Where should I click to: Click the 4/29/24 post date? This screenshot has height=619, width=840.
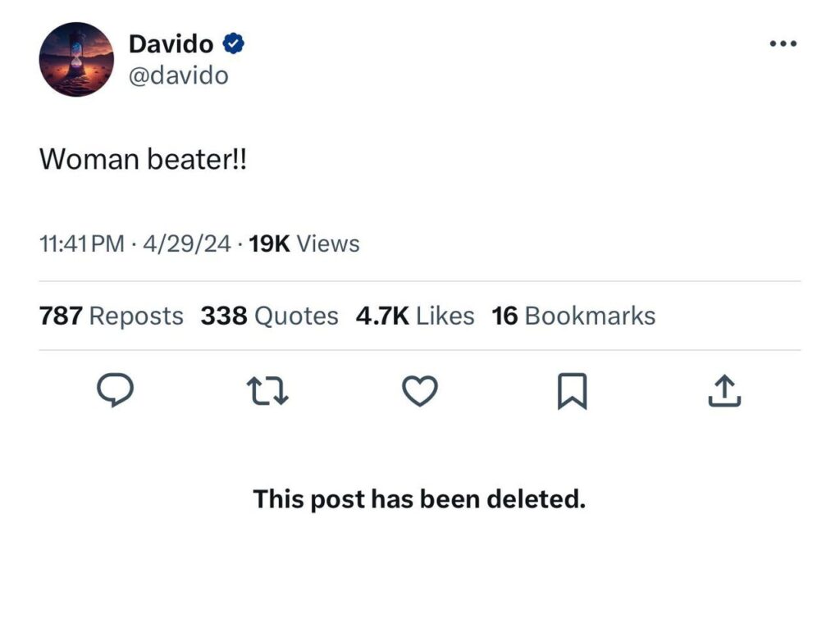pyautogui.click(x=186, y=244)
